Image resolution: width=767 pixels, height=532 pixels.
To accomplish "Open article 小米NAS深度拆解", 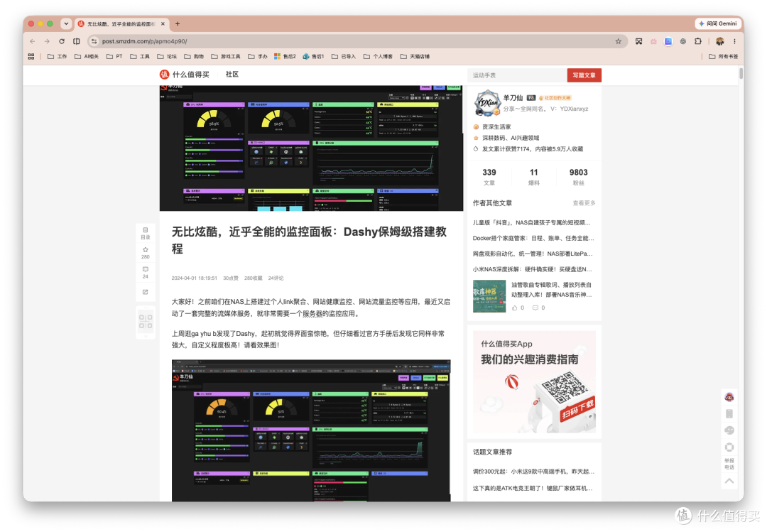I will [533, 269].
